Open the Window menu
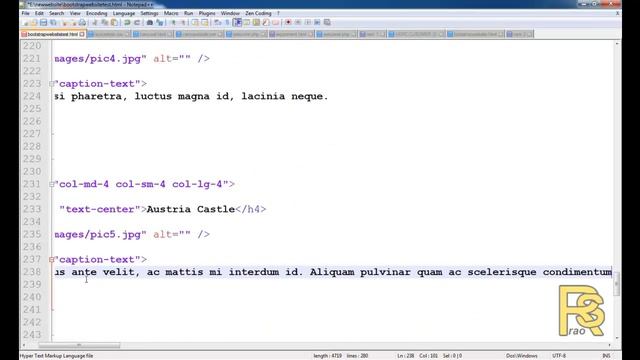Screen dimensions: 640x360 230,13
